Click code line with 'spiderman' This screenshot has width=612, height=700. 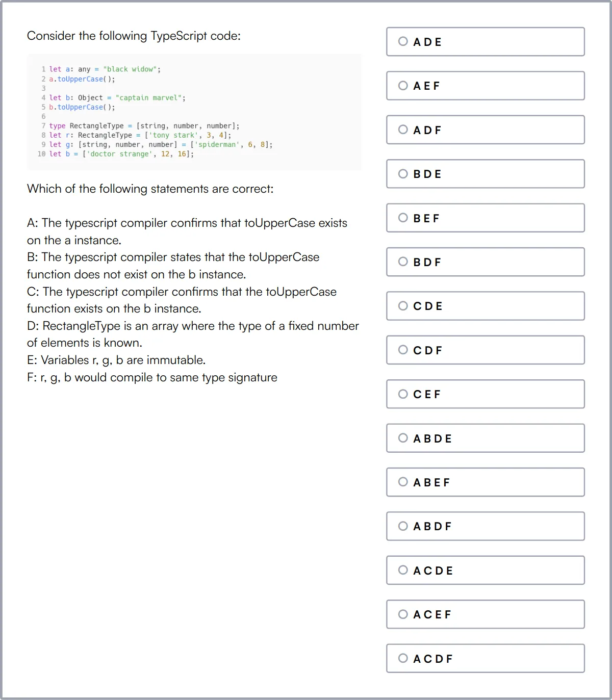pos(161,145)
